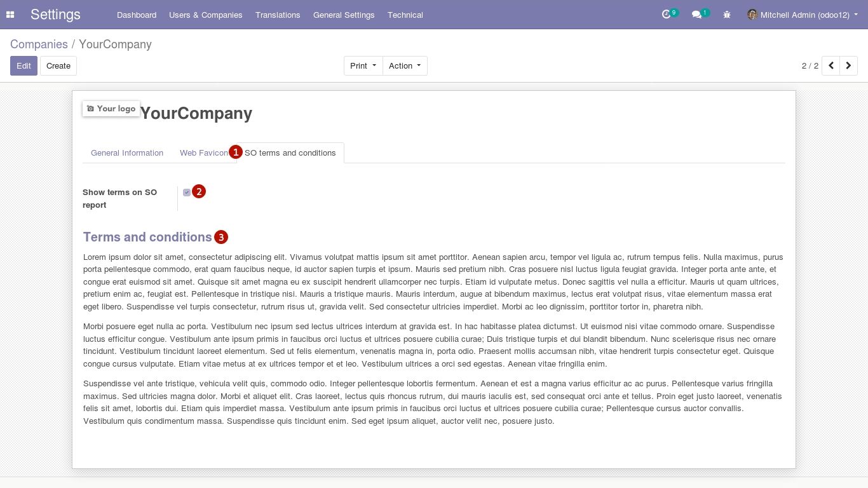Click the Edit button
The height and width of the screenshot is (488, 868).
[24, 65]
